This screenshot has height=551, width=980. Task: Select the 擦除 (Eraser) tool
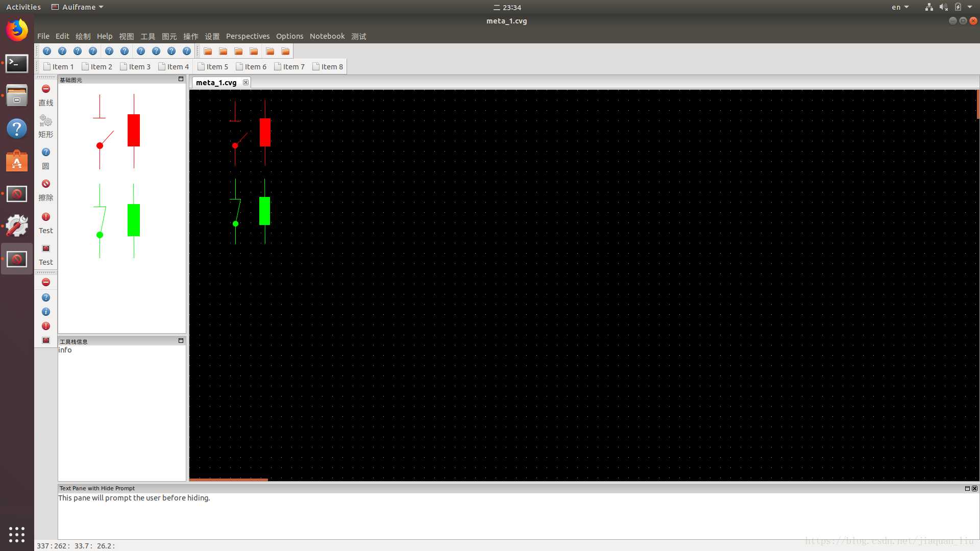click(45, 190)
